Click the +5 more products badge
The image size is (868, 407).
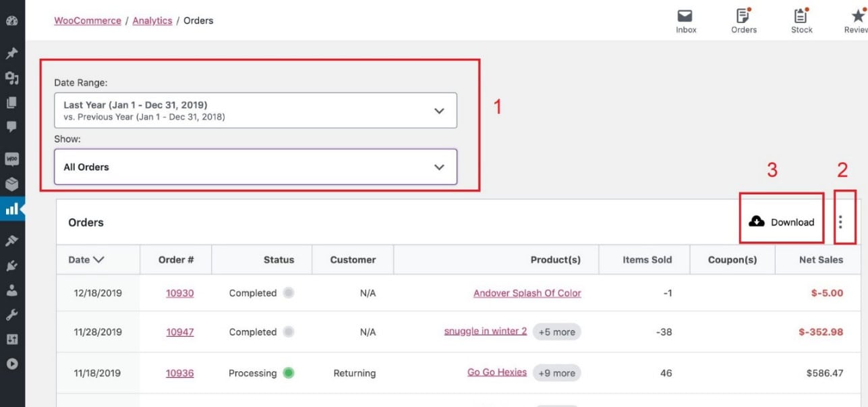557,331
